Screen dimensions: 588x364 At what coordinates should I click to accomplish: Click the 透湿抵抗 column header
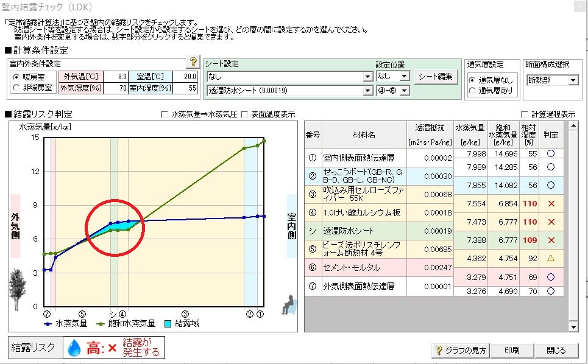click(430, 135)
